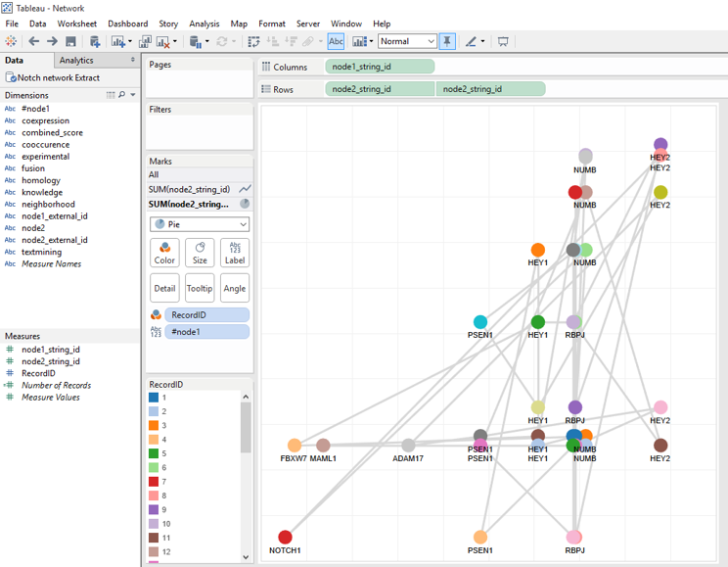Open the Format menu
This screenshot has height=567, width=728.
pos(272,24)
